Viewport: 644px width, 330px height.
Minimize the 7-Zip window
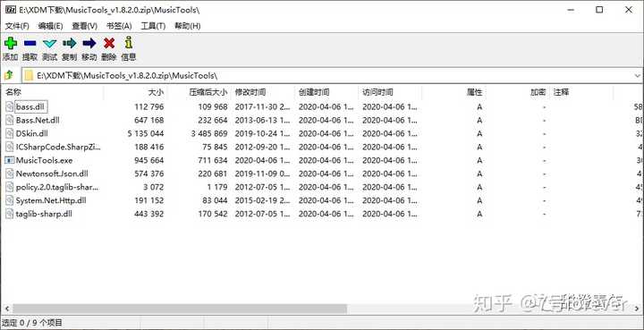pyautogui.click(x=571, y=10)
